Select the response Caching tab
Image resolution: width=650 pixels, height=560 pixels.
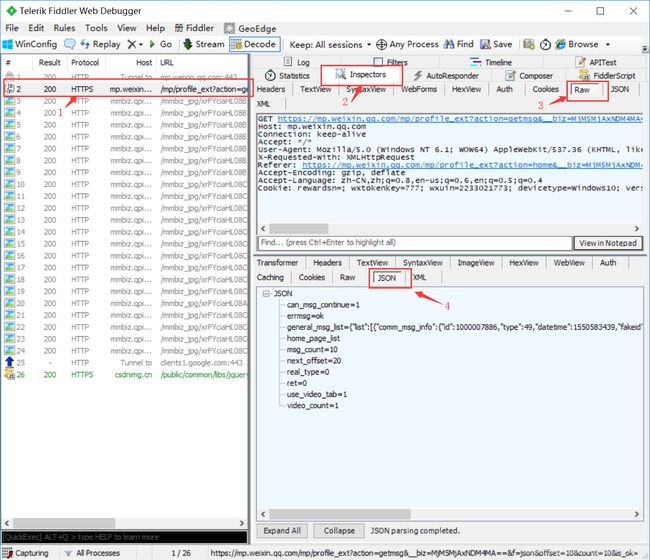coord(270,277)
